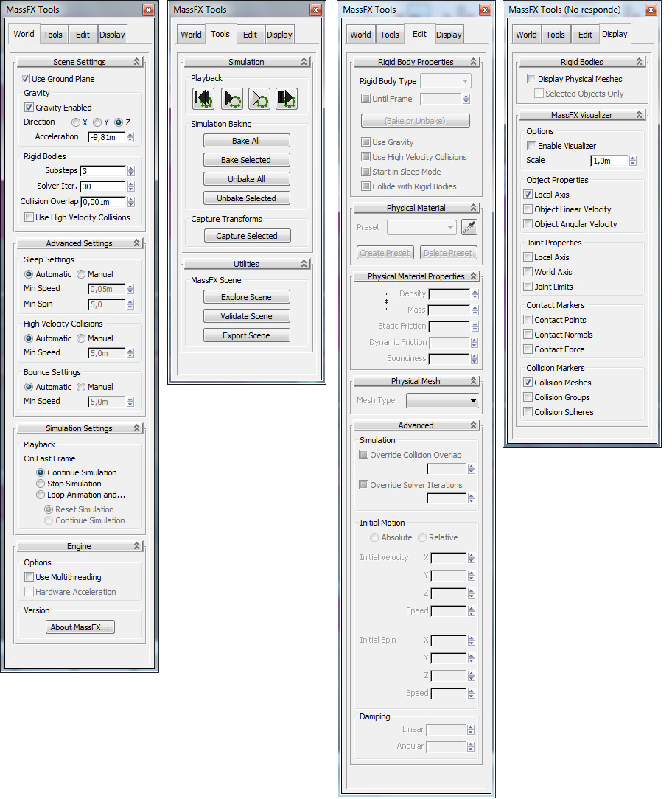Switch to Tools tab in first window
This screenshot has width=672, height=799.
[x=53, y=35]
